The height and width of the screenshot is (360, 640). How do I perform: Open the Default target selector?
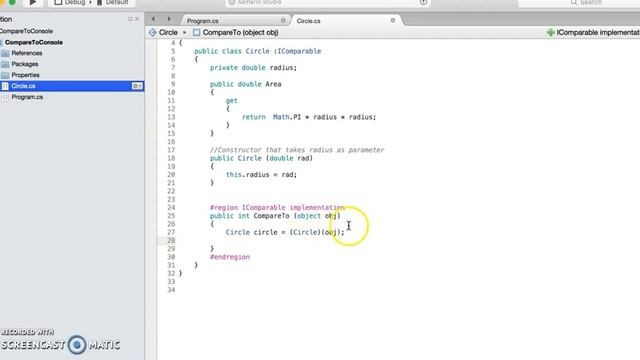tap(113, 2)
